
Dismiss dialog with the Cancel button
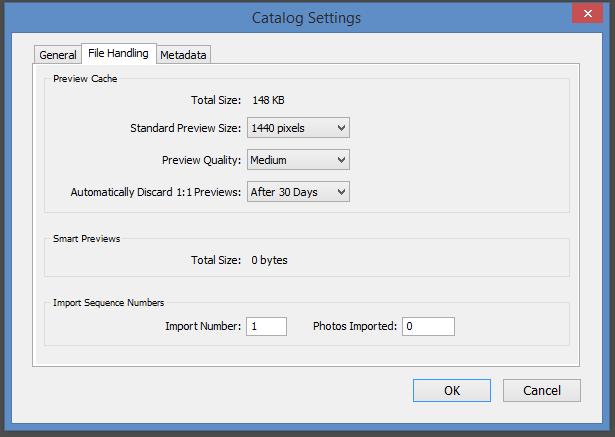542,390
